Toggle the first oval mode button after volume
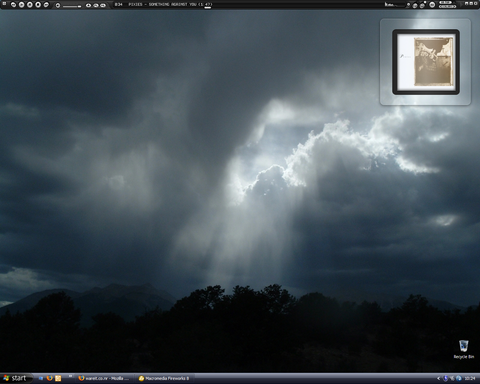This screenshot has height=384, width=480. (88, 5)
